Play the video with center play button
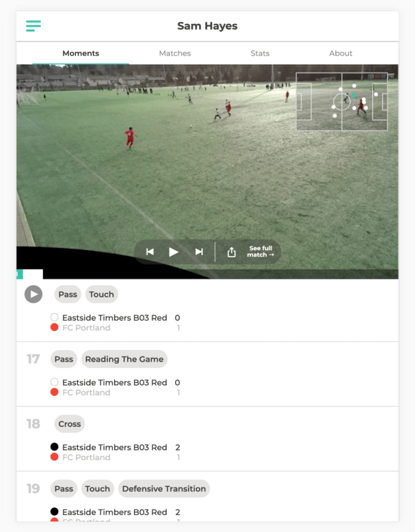415x532 pixels. coord(174,252)
